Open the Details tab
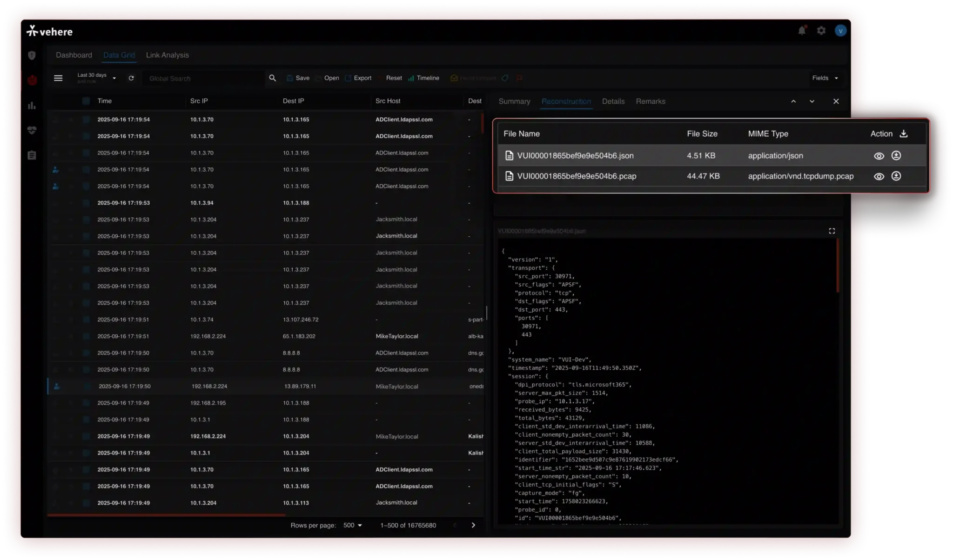Viewport: 953px width, 560px height. tap(613, 101)
